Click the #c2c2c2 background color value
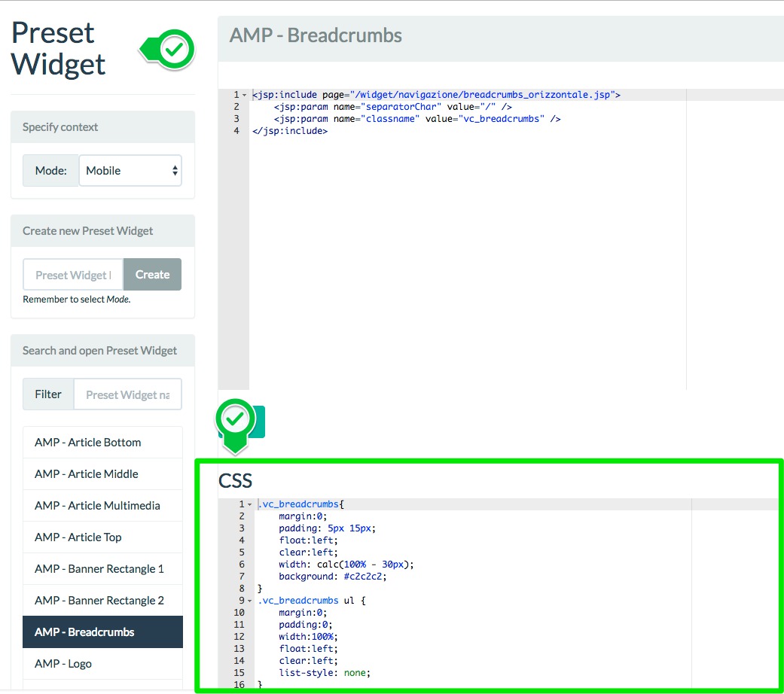This screenshot has height=694, width=784. 365,577
